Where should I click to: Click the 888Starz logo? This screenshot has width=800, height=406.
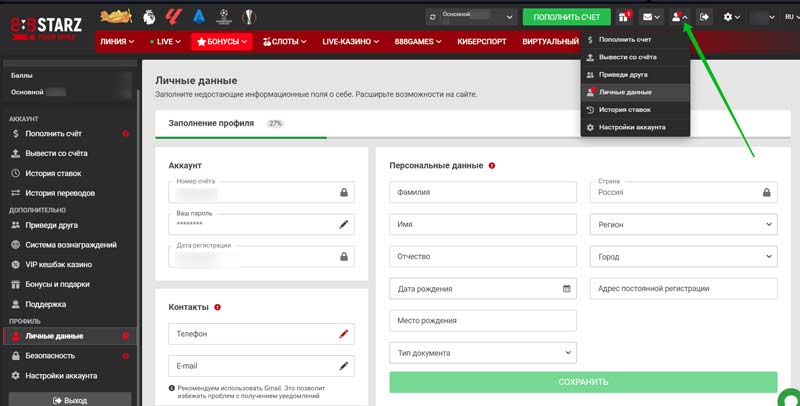[x=46, y=29]
